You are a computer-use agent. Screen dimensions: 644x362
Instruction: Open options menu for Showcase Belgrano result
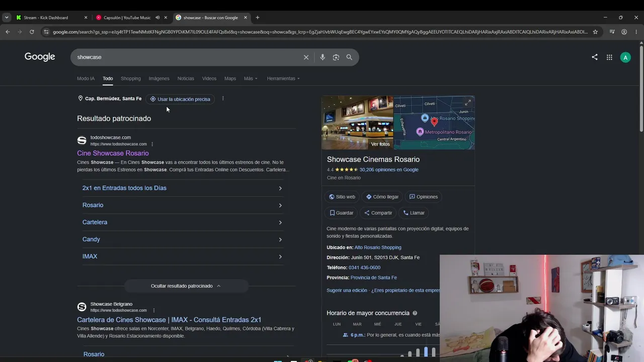tap(154, 310)
